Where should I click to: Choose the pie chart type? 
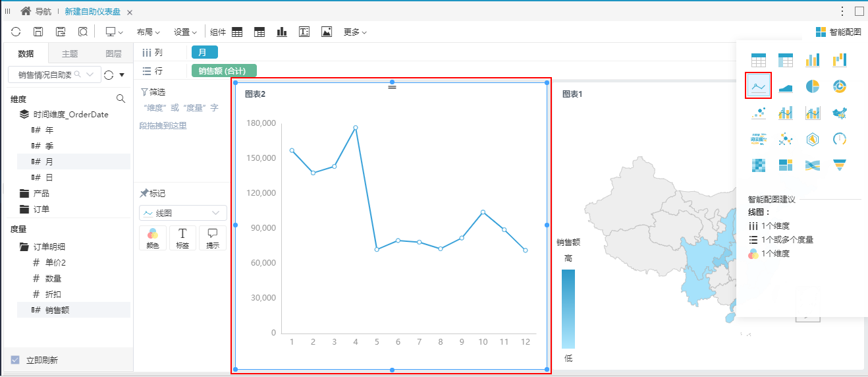(x=813, y=86)
